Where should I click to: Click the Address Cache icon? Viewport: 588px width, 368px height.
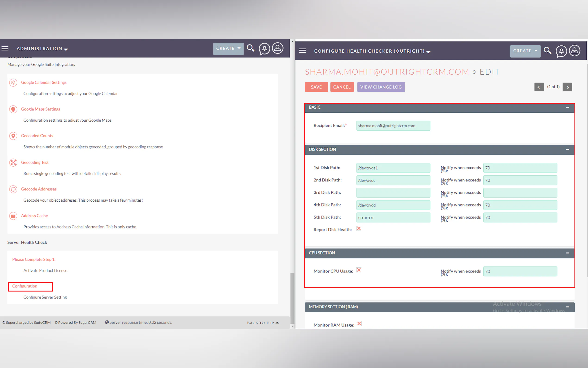click(13, 216)
